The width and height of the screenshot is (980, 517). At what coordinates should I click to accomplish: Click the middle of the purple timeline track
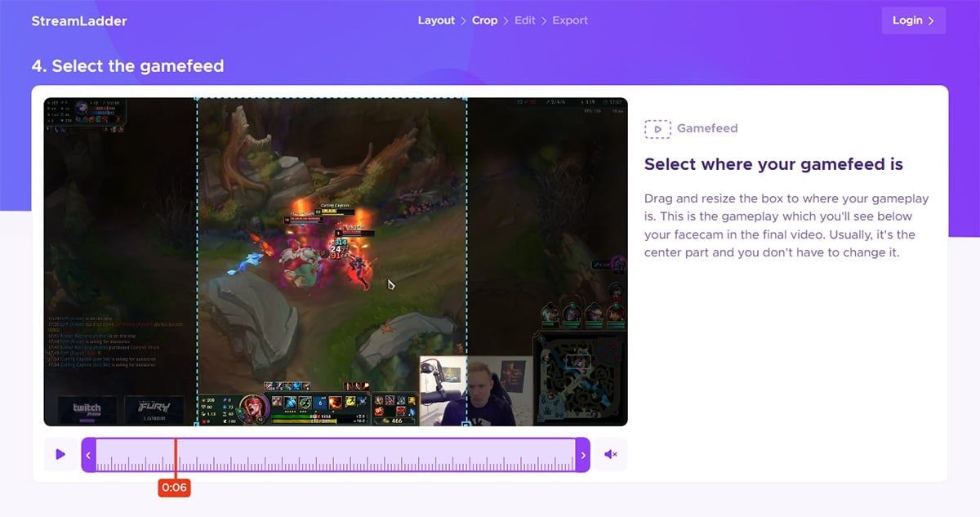tap(335, 455)
